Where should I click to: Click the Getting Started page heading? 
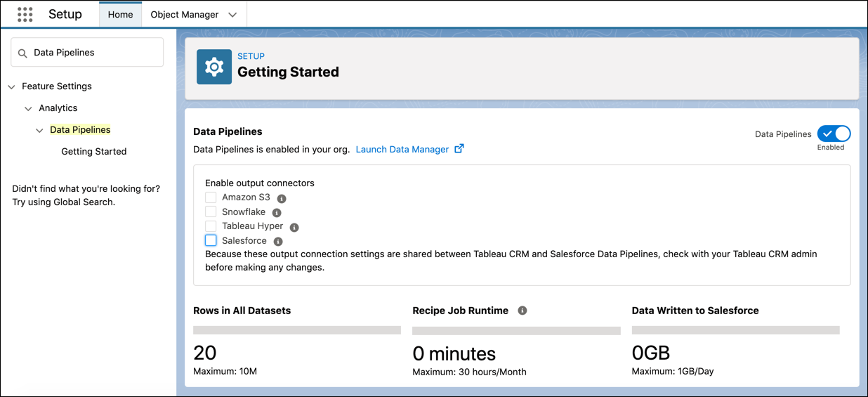tap(288, 72)
